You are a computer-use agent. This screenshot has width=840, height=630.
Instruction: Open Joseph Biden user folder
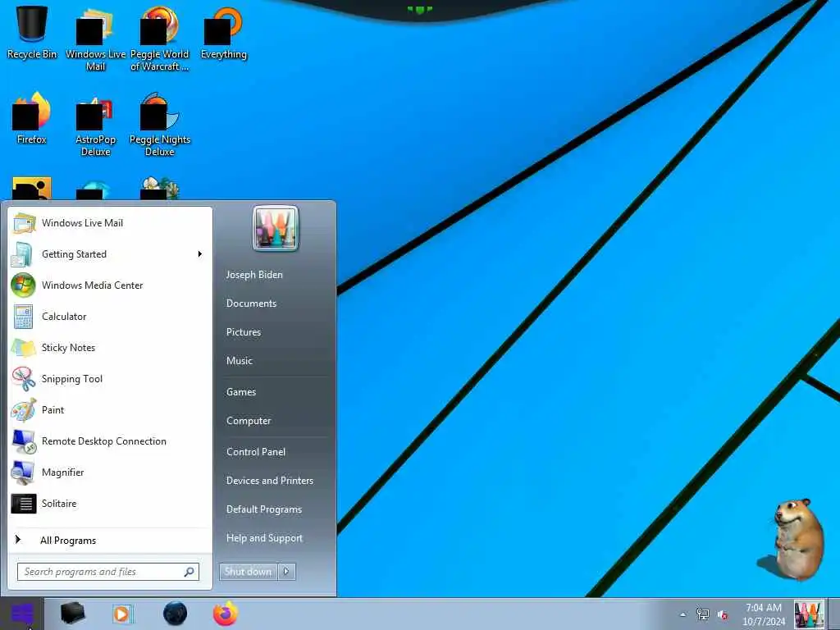point(254,275)
